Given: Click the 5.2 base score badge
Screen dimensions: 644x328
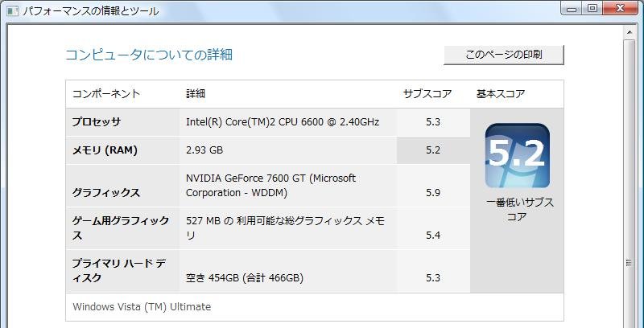Looking at the screenshot, I should pos(518,155).
